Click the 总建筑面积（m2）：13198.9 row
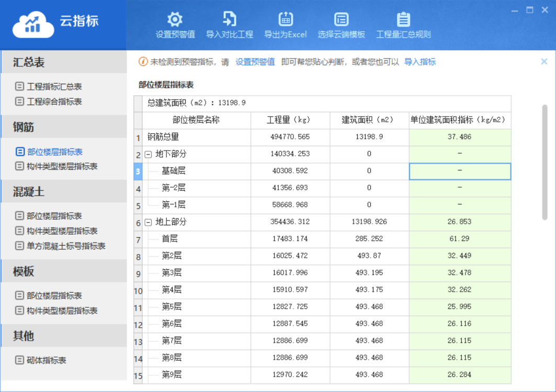This screenshot has height=392, width=556. click(326, 103)
